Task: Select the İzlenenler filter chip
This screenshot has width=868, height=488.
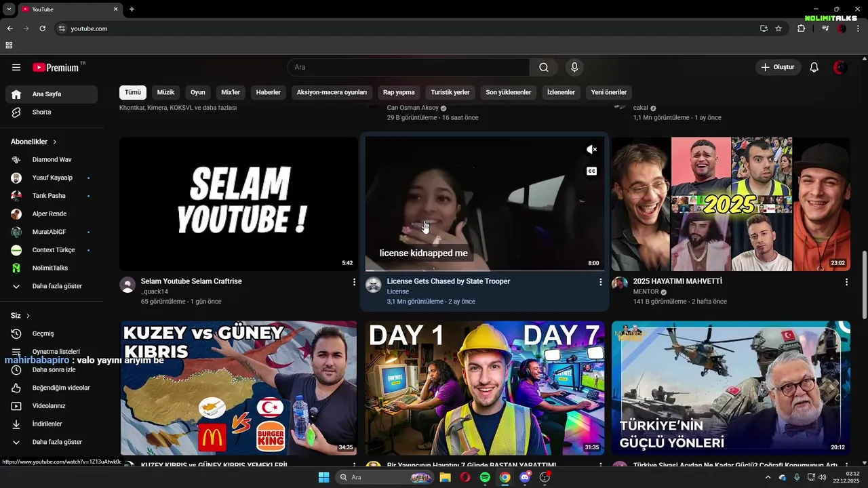Action: coord(561,92)
